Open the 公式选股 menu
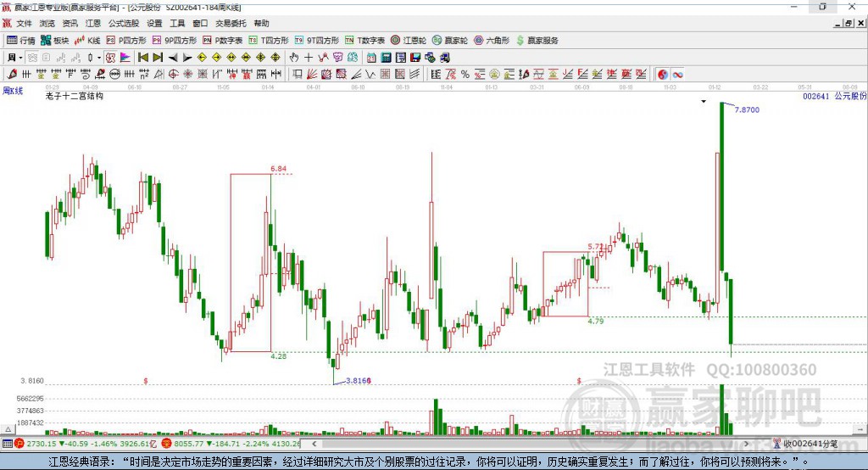 pos(124,23)
